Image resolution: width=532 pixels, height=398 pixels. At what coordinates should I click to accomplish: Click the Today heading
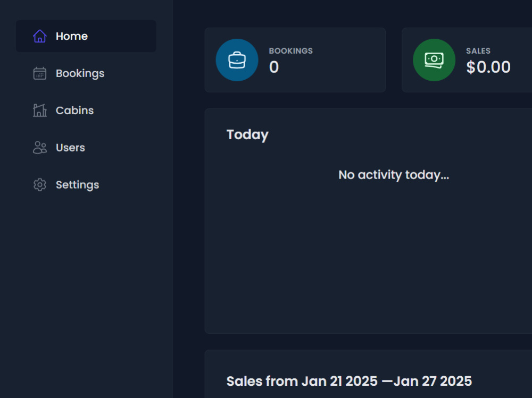(247, 135)
